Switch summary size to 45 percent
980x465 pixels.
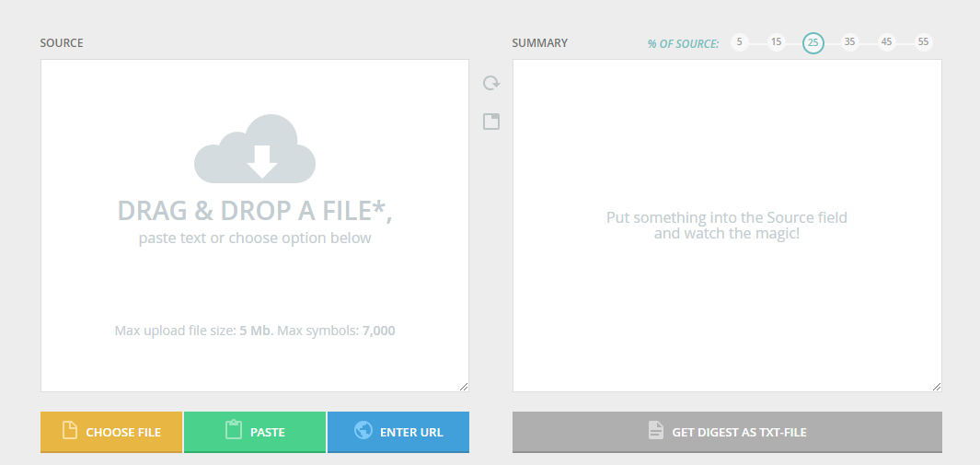[887, 42]
